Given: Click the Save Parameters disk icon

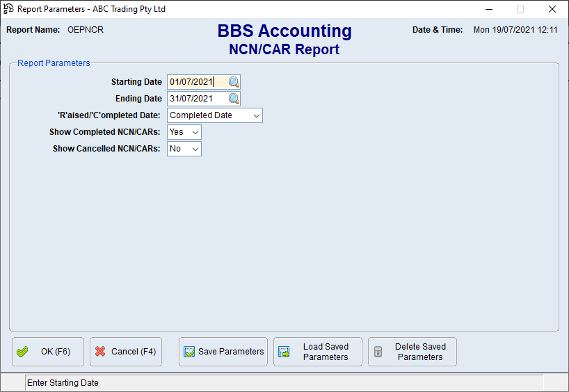Looking at the screenshot, I should (x=189, y=352).
